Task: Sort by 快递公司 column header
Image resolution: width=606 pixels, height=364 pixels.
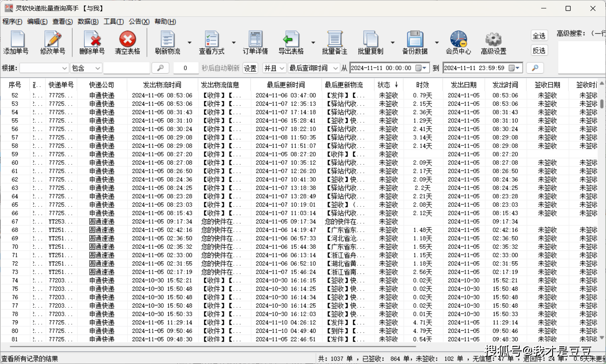Action: point(102,85)
